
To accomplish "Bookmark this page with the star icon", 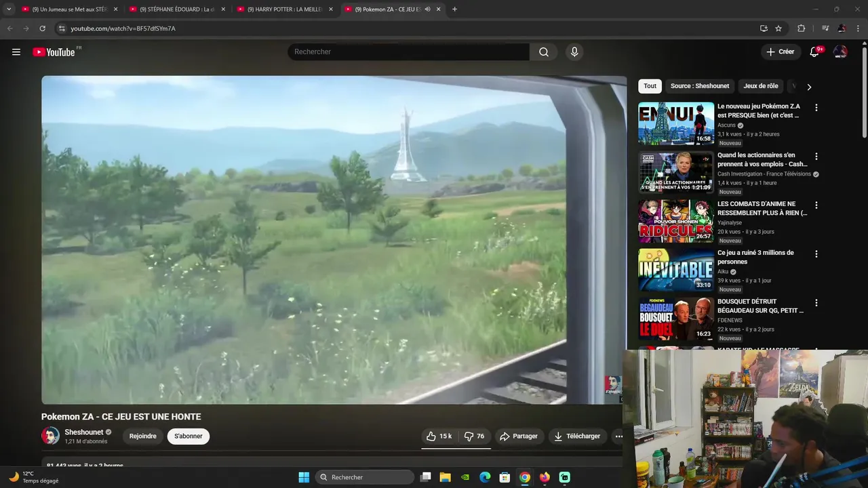I will pos(778,28).
